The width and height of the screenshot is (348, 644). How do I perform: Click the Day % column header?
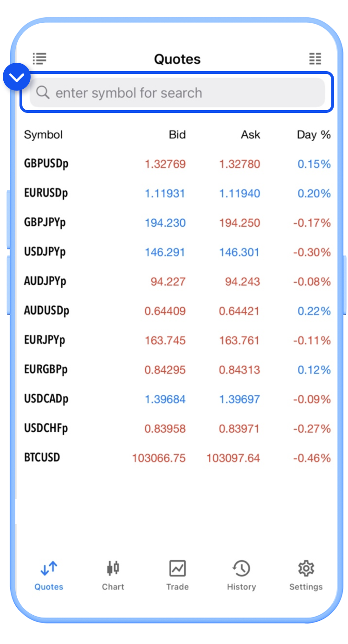(314, 135)
